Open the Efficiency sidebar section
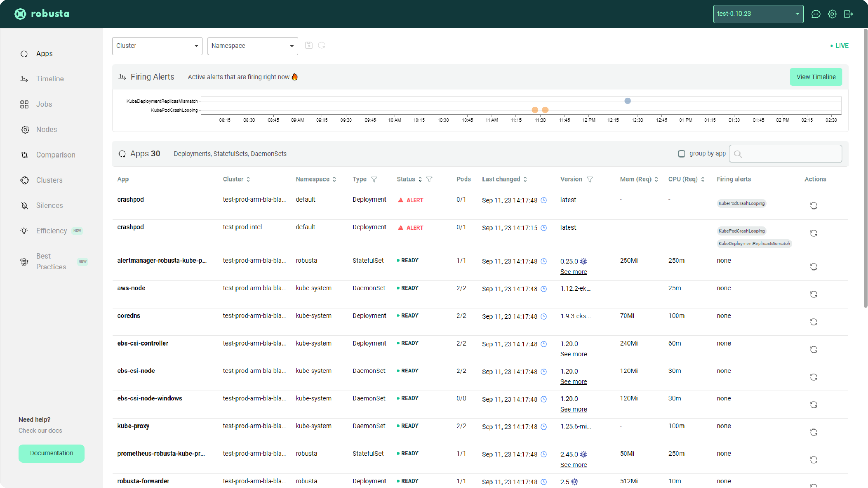This screenshot has height=488, width=868. [51, 231]
